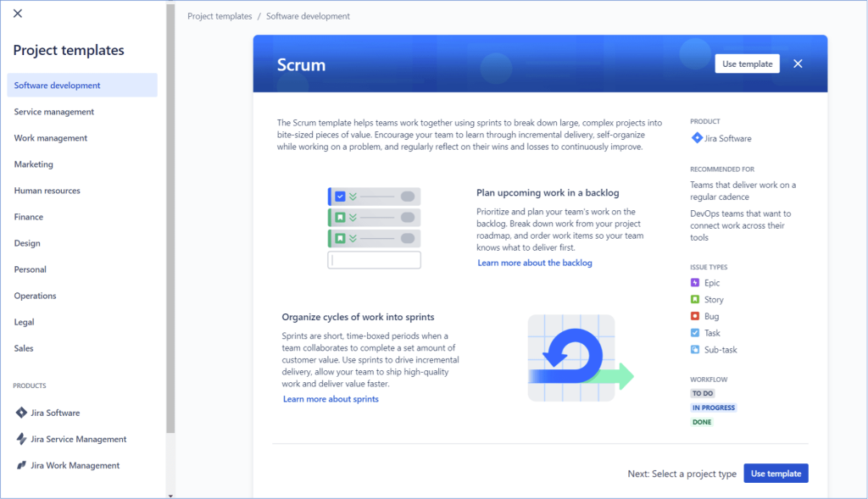This screenshot has height=499, width=868.
Task: Click the DONE workflow status lozenge
Action: point(702,421)
